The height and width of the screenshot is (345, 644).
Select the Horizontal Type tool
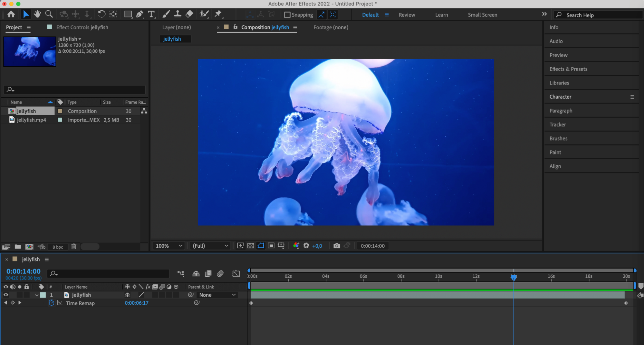[151, 14]
